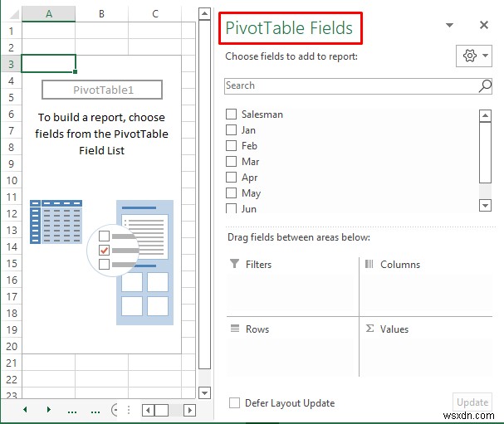The height and width of the screenshot is (424, 504).
Task: Click the horizontal scroll right arrow
Action: [189, 410]
